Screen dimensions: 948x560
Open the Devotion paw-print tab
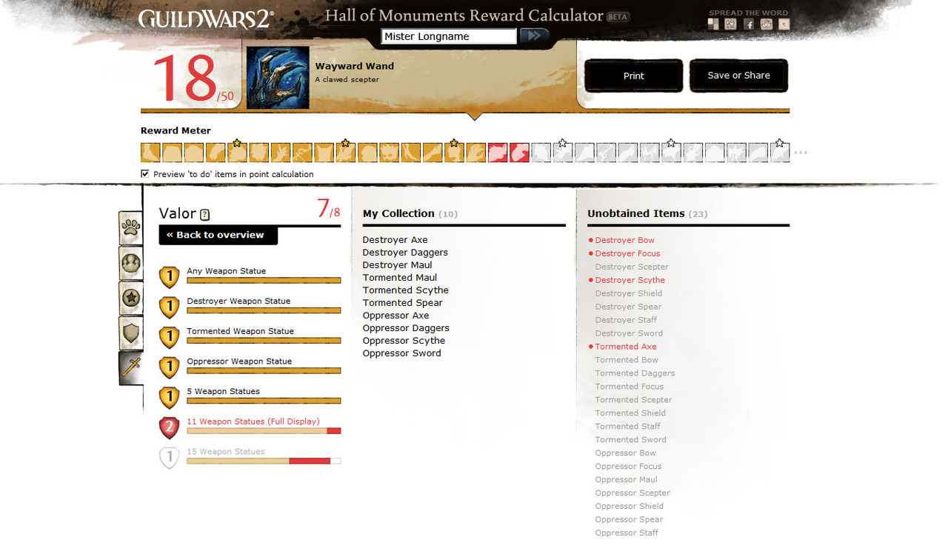[131, 228]
